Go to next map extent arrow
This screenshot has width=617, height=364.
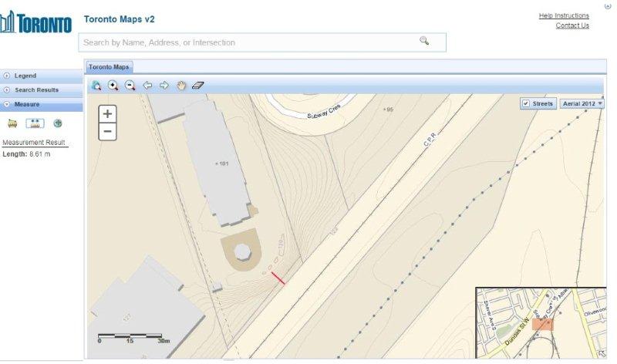[x=164, y=86]
